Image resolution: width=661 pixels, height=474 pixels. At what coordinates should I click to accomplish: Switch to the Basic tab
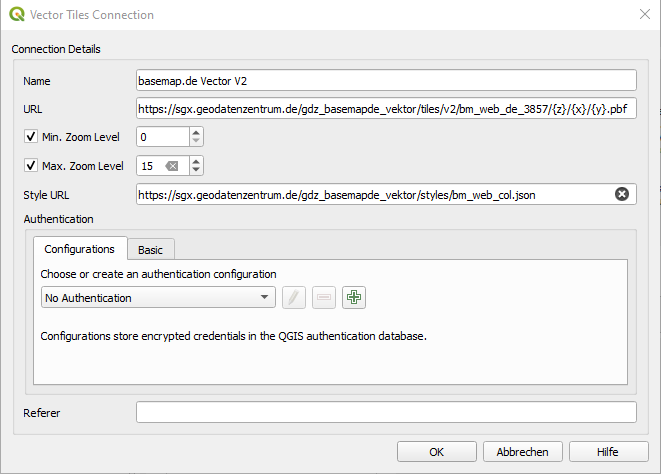[x=150, y=250]
